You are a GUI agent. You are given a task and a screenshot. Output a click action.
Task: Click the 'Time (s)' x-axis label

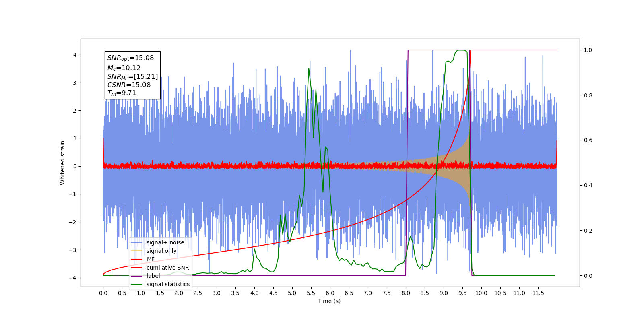(329, 301)
